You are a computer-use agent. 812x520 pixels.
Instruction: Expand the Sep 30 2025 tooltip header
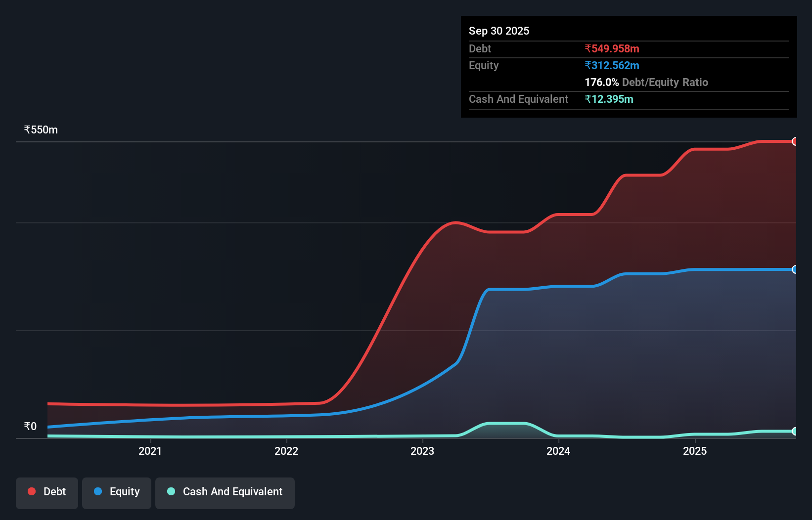point(499,31)
